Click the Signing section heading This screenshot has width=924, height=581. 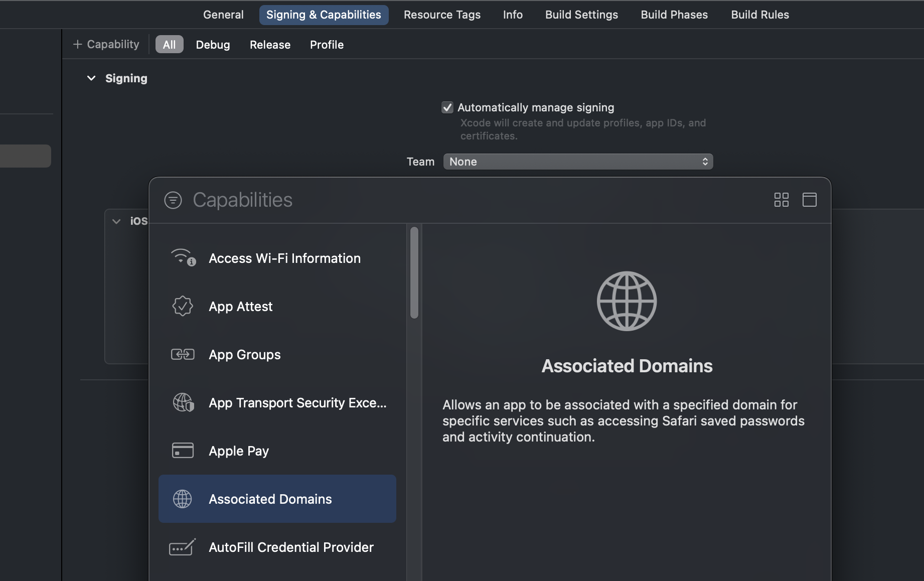click(x=126, y=78)
